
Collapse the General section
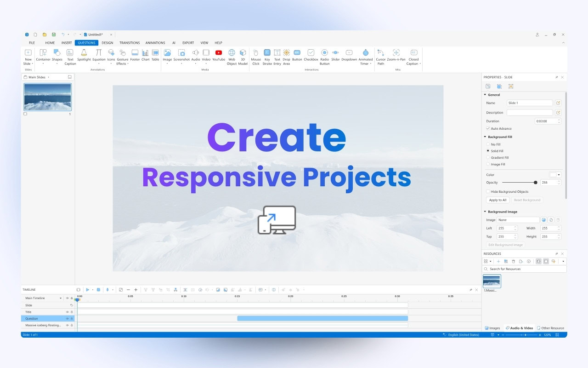click(x=485, y=95)
